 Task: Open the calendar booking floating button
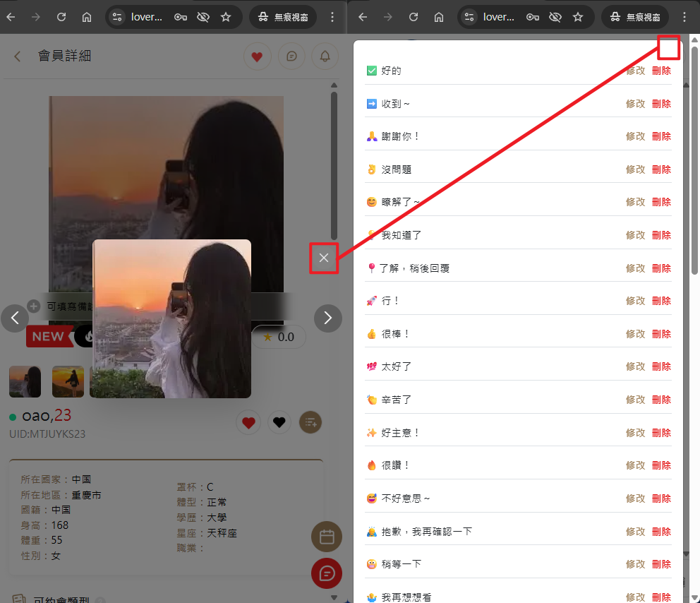click(x=327, y=537)
